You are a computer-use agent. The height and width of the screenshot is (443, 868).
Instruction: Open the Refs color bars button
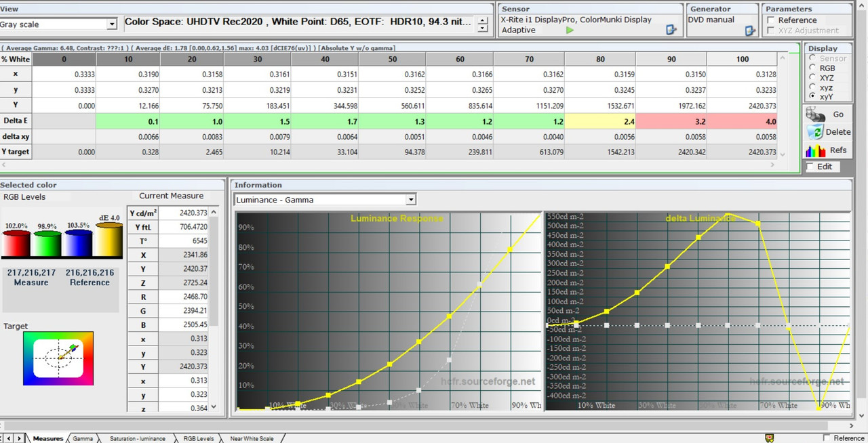(x=827, y=150)
